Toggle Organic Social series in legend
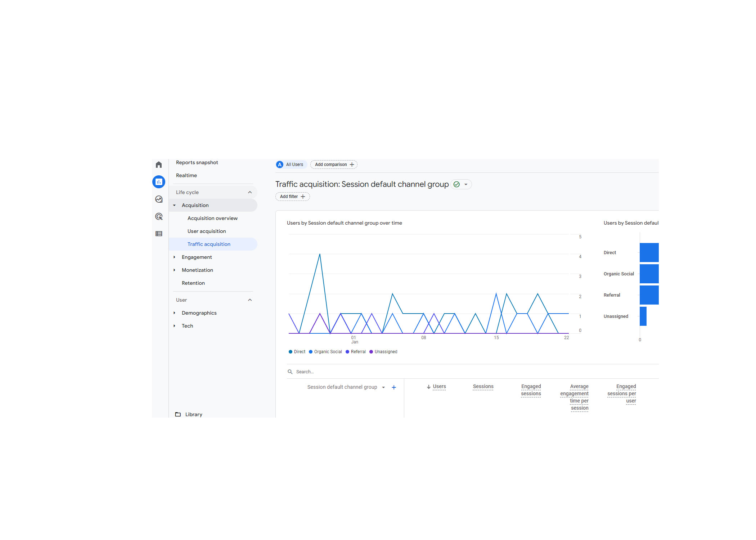 [x=325, y=352]
